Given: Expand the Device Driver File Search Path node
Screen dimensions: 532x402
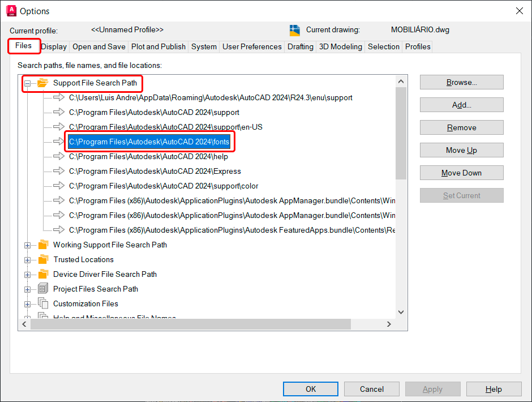Looking at the screenshot, I should (27, 275).
